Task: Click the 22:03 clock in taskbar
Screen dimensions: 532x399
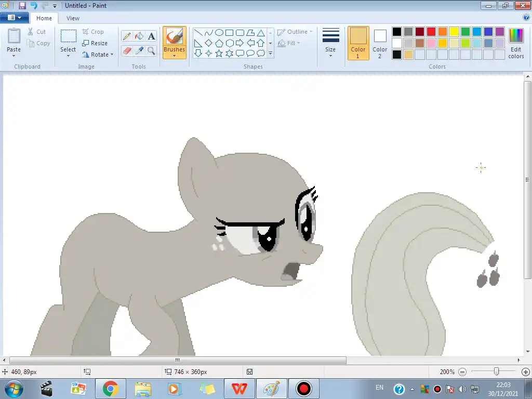Action: tap(503, 385)
